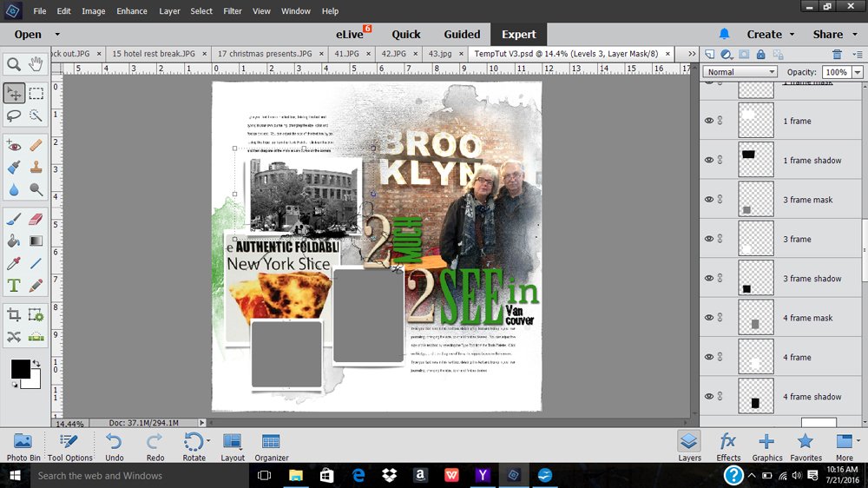Select the Red Eye Removal tool

[x=14, y=146]
